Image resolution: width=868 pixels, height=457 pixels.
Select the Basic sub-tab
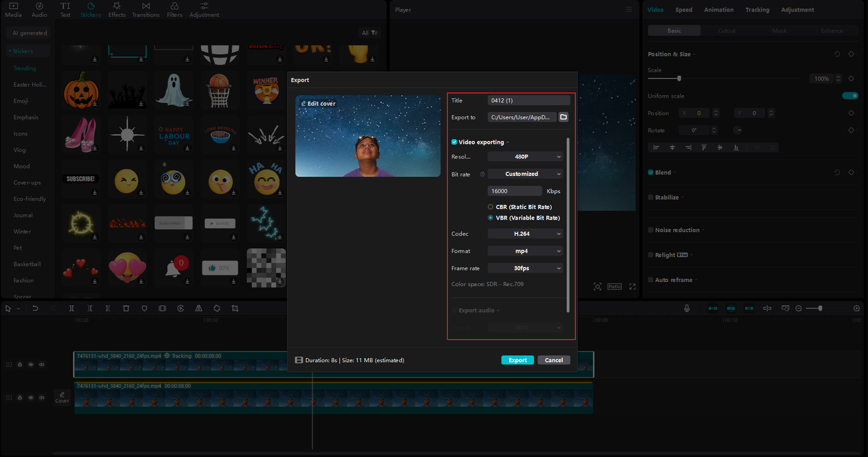(674, 31)
